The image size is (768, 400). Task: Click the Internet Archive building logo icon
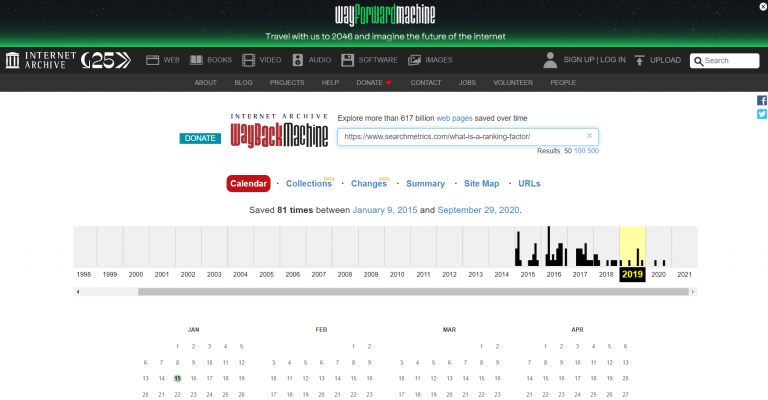[x=12, y=60]
